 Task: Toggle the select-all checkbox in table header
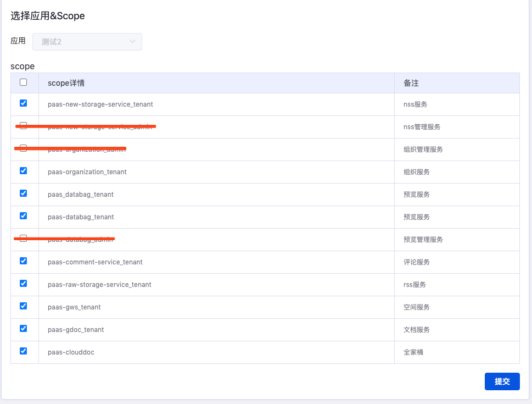24,82
